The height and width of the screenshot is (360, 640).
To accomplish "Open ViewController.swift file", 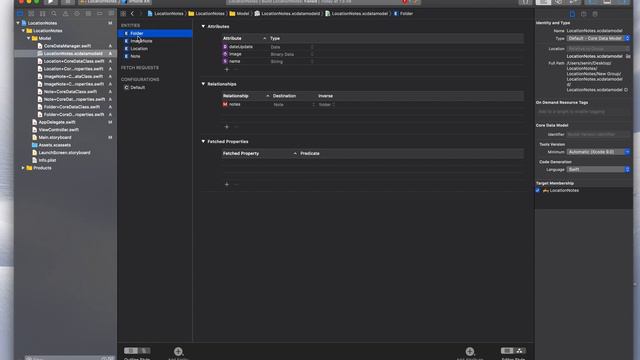I will (58, 130).
